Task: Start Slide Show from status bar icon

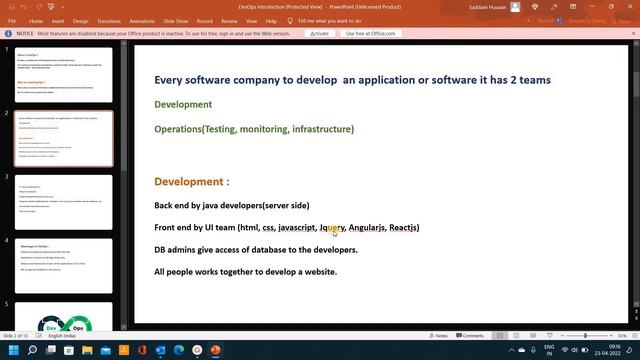Action: (x=550, y=336)
